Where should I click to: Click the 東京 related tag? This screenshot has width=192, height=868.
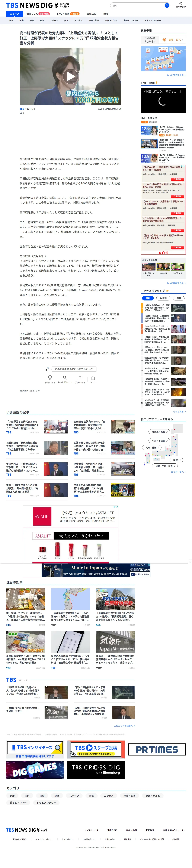coord(32,391)
